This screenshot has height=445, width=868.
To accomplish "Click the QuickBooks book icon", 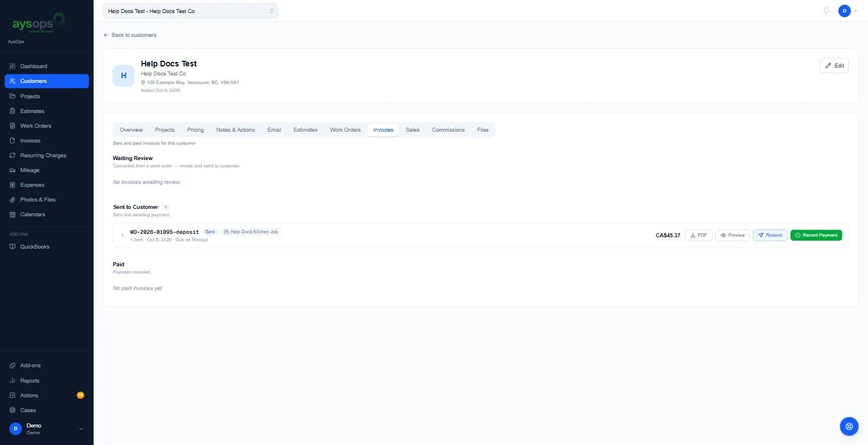I will 12,247.
